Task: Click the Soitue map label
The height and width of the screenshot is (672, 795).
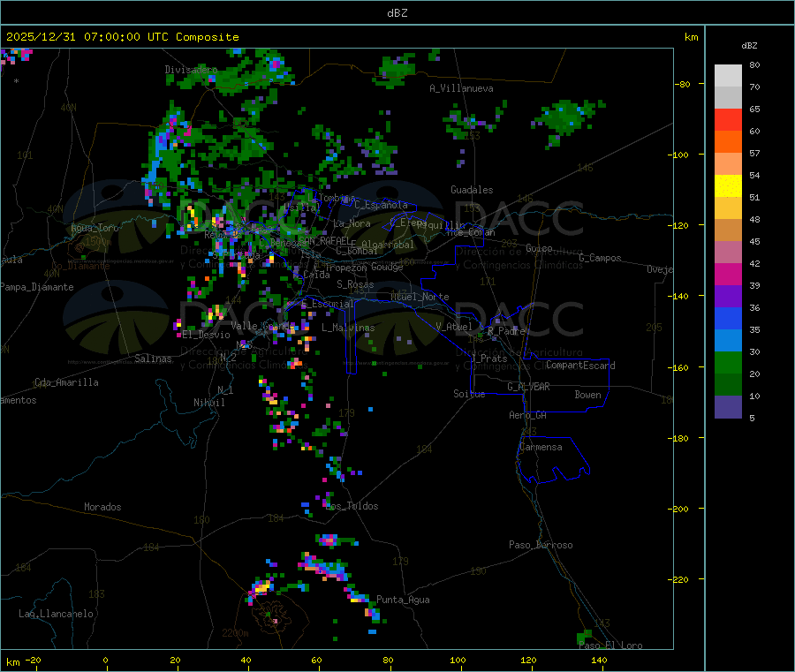Action: tap(469, 394)
